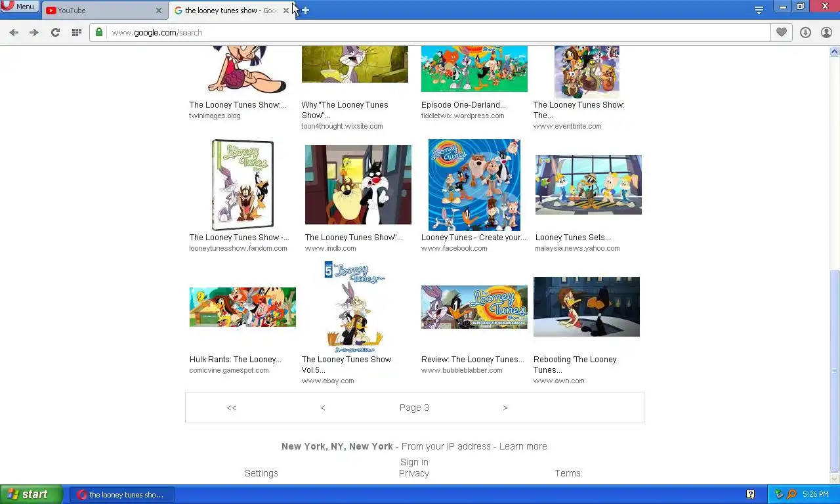Click the 5:26 PM clock
This screenshot has width=840, height=504.
(x=815, y=495)
